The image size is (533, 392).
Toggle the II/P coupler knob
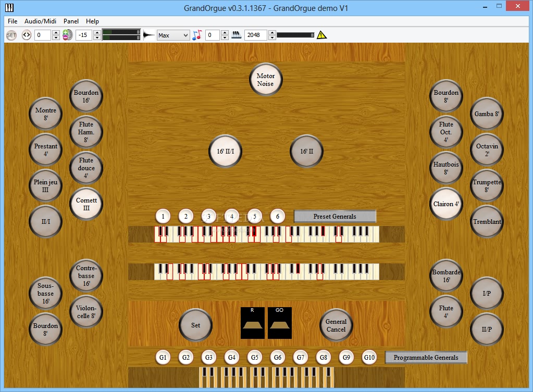(487, 329)
